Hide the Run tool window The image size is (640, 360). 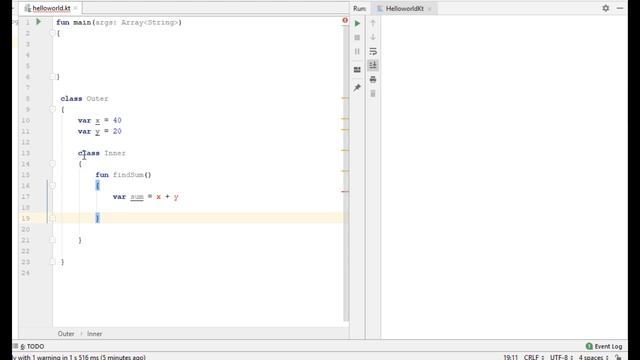pyautogui.click(x=620, y=8)
